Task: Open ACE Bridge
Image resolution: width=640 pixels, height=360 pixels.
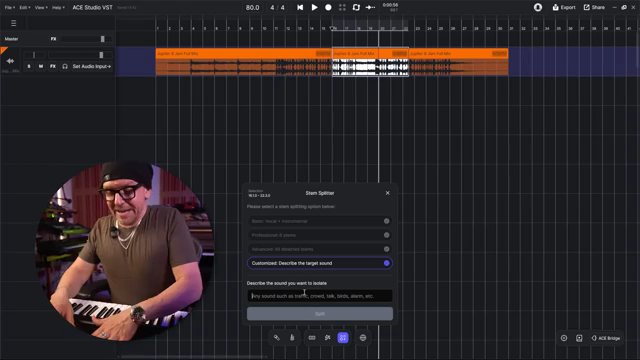Action: click(606, 338)
